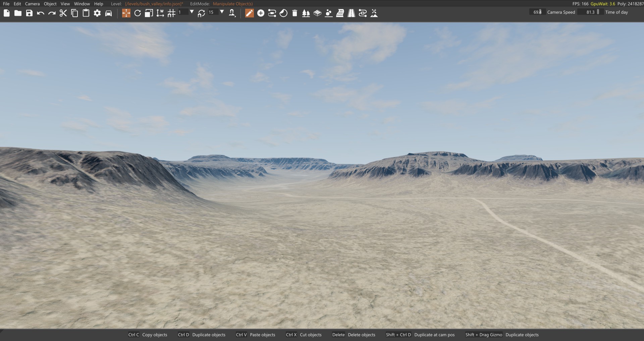Screen dimensions: 644x341
Task: Open the figure-with-ball tool icon
Action: tap(329, 13)
